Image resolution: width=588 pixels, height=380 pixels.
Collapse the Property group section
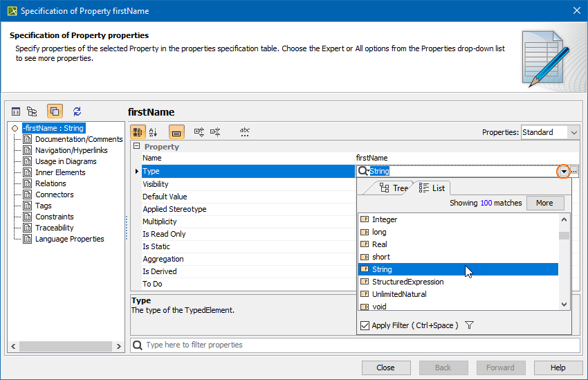[136, 147]
